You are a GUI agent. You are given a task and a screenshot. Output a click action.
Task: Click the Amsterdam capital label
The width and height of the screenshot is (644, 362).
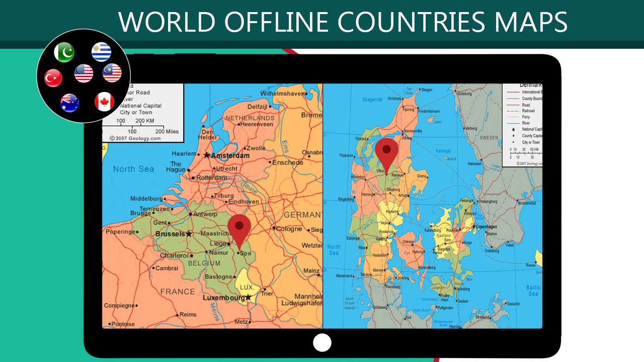coord(230,156)
